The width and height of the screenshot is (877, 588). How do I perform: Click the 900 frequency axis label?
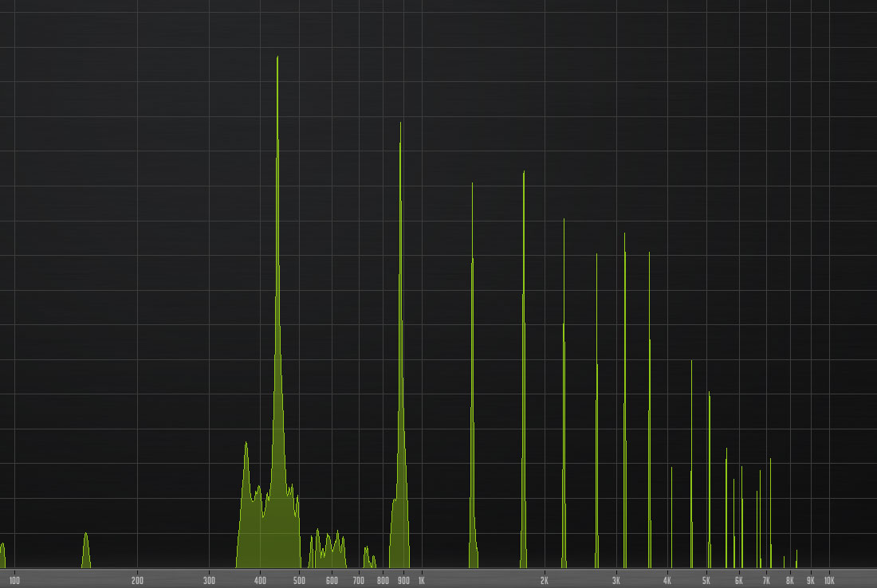pos(403,581)
